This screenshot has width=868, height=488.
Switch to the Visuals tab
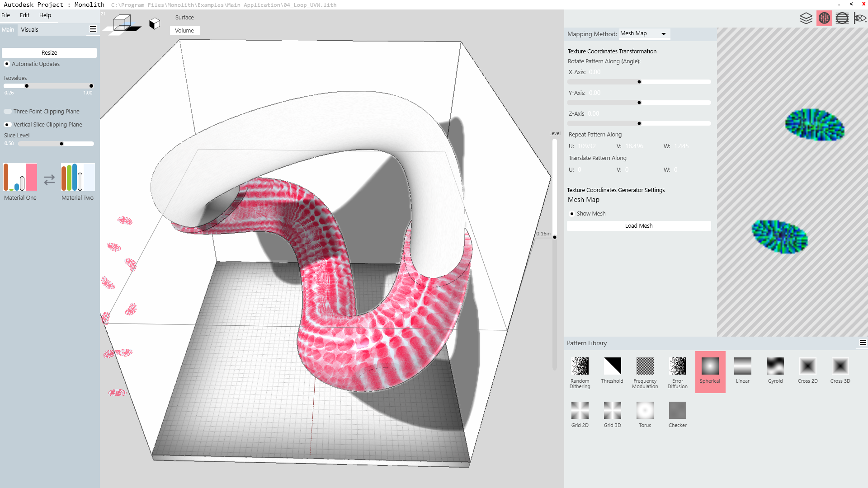(29, 29)
